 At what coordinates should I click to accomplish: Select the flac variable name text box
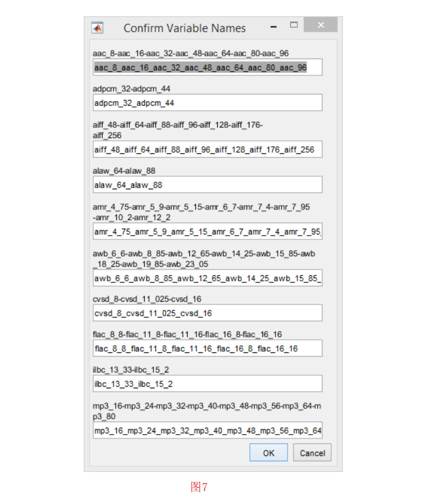(x=207, y=348)
